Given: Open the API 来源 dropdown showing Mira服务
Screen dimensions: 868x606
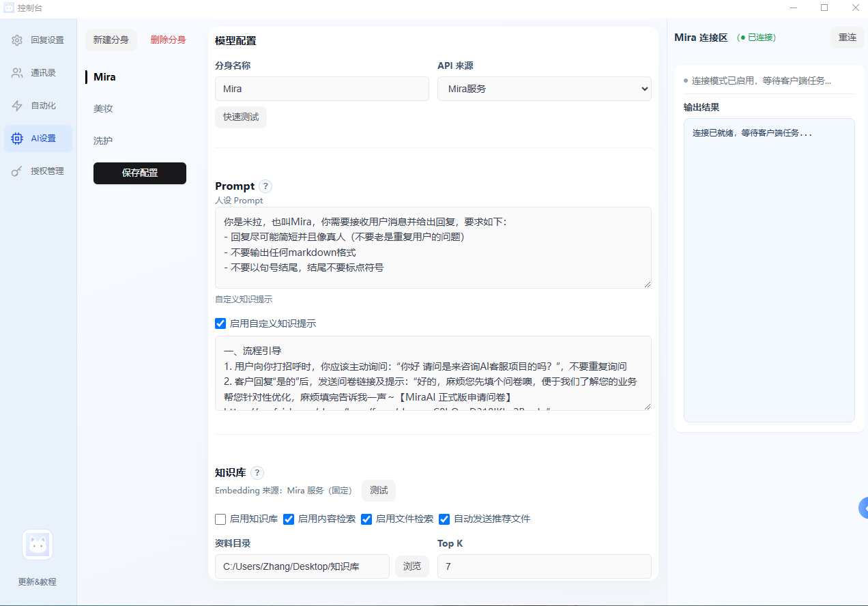Looking at the screenshot, I should (545, 89).
